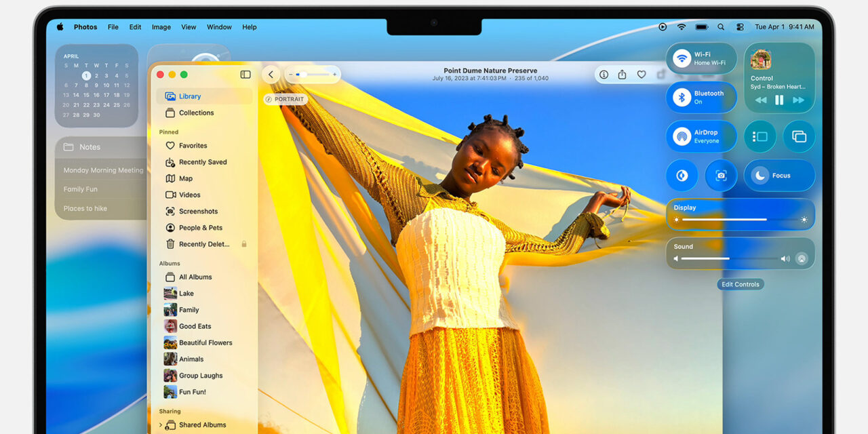The width and height of the screenshot is (868, 434).
Task: Zoom in with plus on zoom slider
Action: (x=334, y=75)
